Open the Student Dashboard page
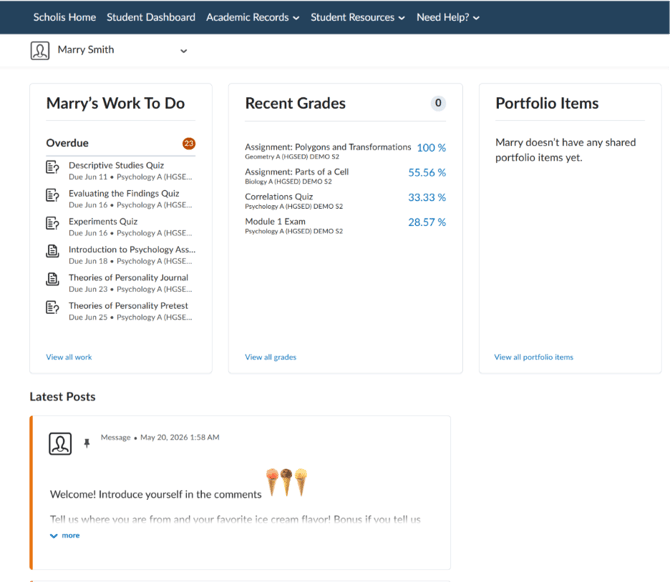This screenshot has width=670, height=582. pos(151,18)
